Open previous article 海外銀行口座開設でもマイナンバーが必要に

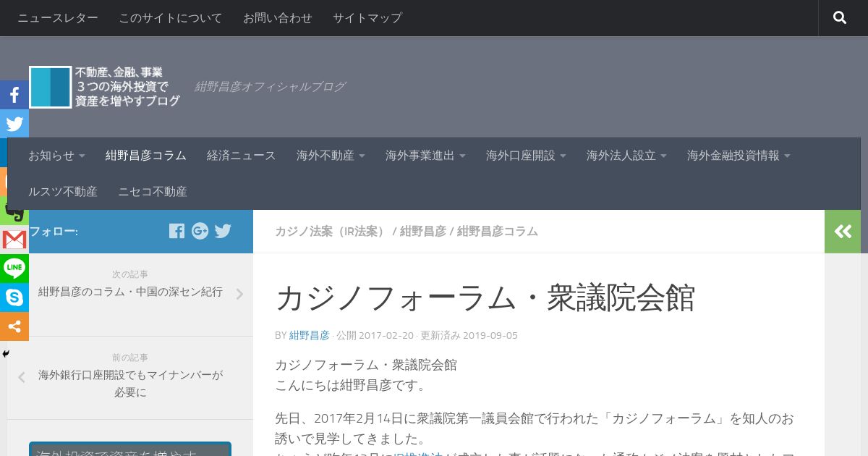pos(130,384)
